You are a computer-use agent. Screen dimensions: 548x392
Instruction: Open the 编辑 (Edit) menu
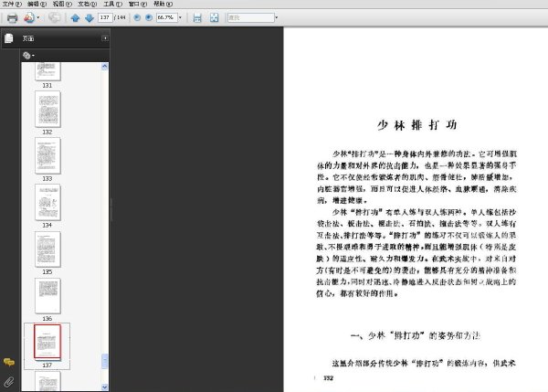pyautogui.click(x=37, y=5)
